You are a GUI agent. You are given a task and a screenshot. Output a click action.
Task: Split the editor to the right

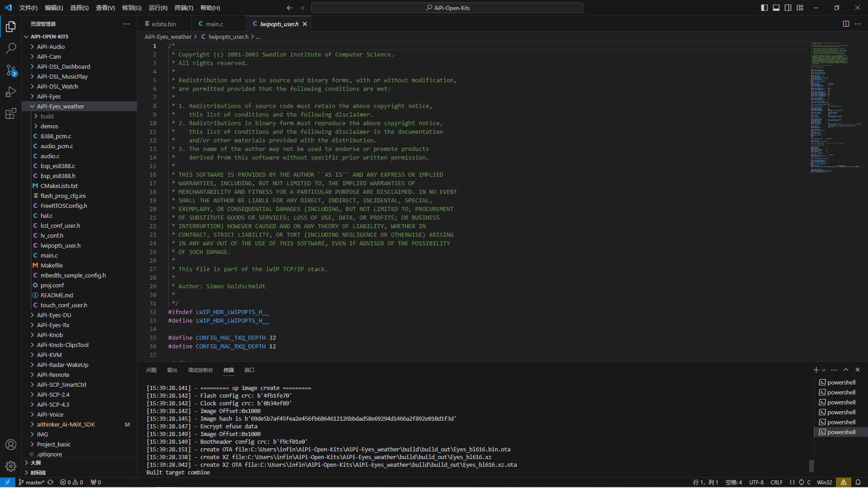pos(846,24)
